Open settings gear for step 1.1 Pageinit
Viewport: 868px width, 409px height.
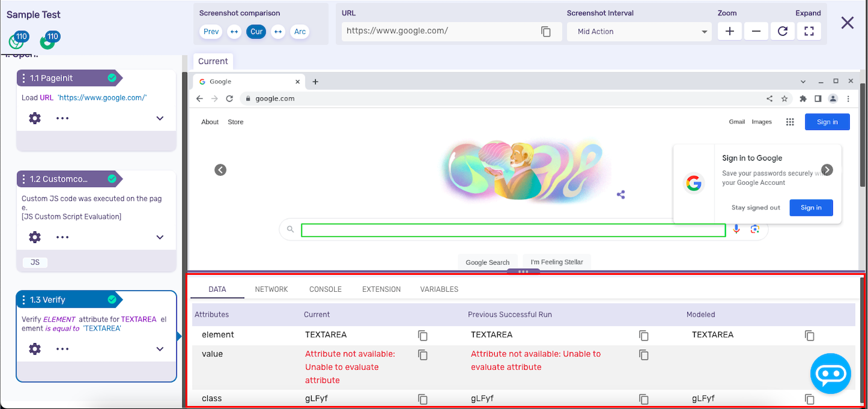(x=35, y=118)
